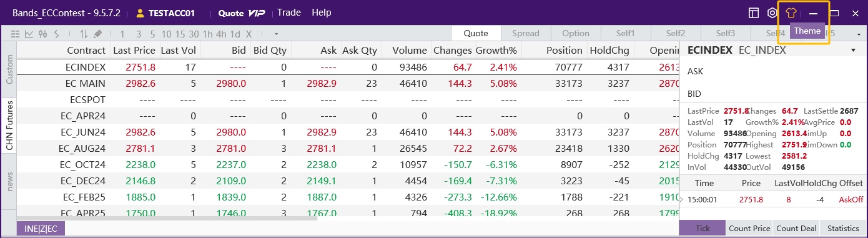The width and height of the screenshot is (868, 238).
Task: Click the INE|Z|EC exchange button
Action: 41,229
